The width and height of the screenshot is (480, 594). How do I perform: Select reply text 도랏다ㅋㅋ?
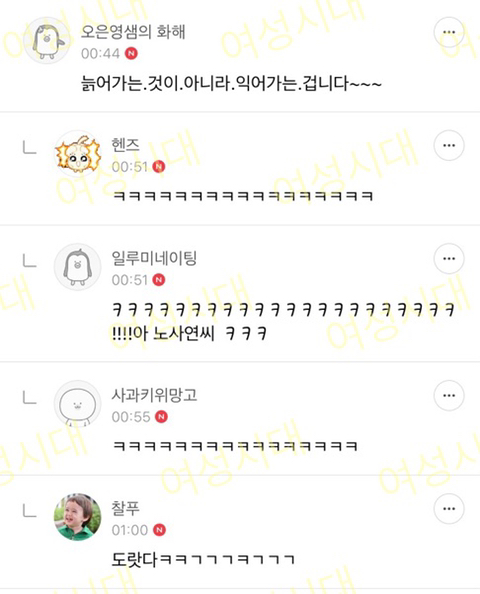[x=203, y=560]
